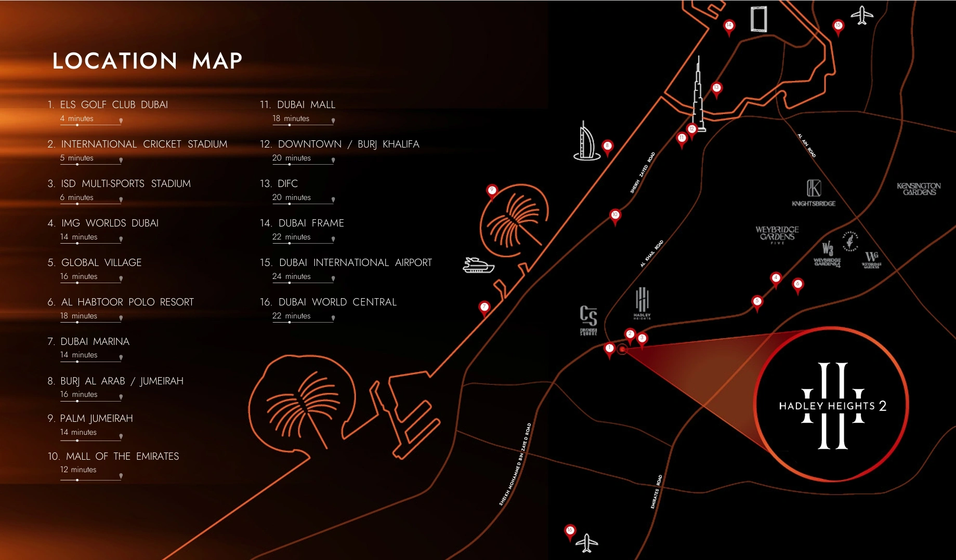Click the Dubai Frame icon on map

(758, 19)
